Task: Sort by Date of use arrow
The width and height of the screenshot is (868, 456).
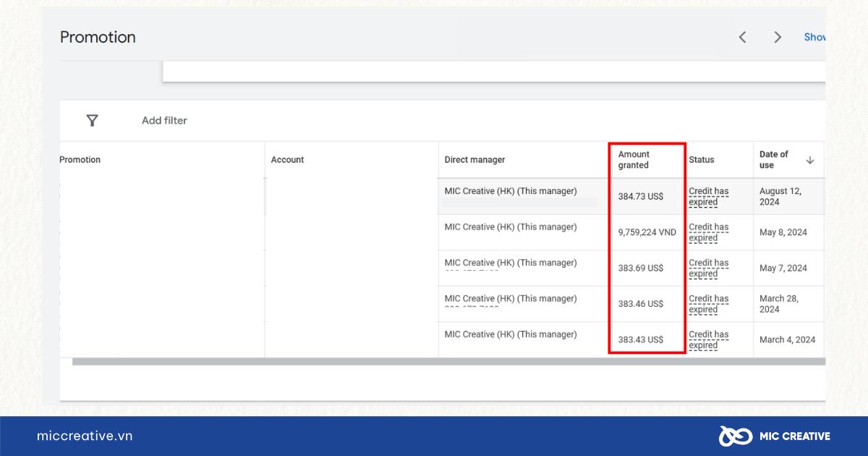Action: point(809,160)
